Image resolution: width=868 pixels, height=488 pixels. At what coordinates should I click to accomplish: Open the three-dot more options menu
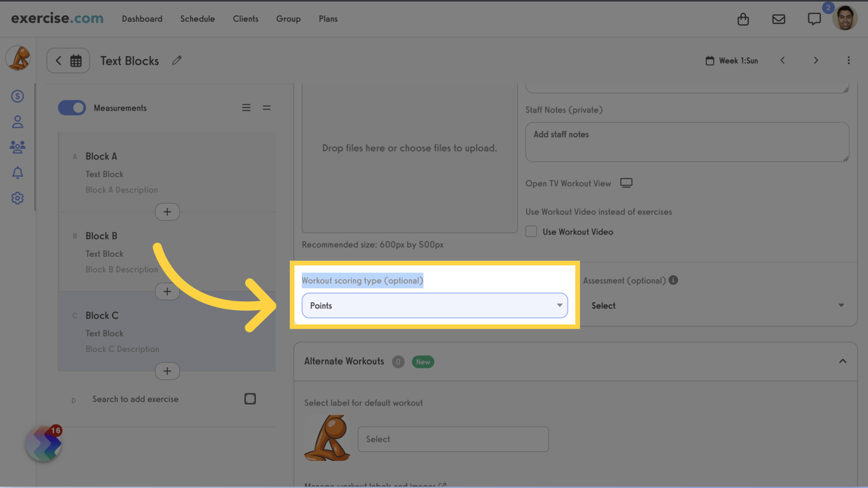pos(848,60)
